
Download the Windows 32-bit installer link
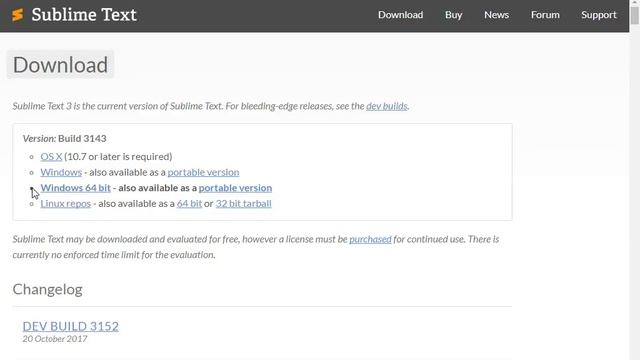click(x=61, y=172)
